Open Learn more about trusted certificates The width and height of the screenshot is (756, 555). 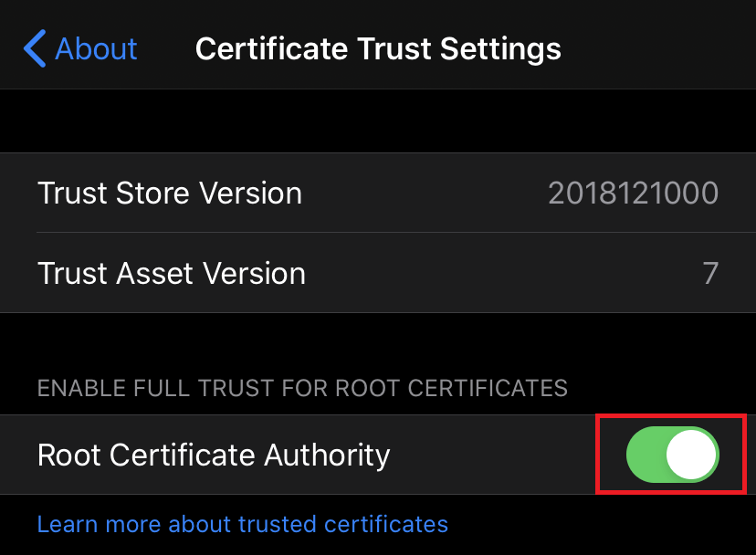tap(242, 524)
